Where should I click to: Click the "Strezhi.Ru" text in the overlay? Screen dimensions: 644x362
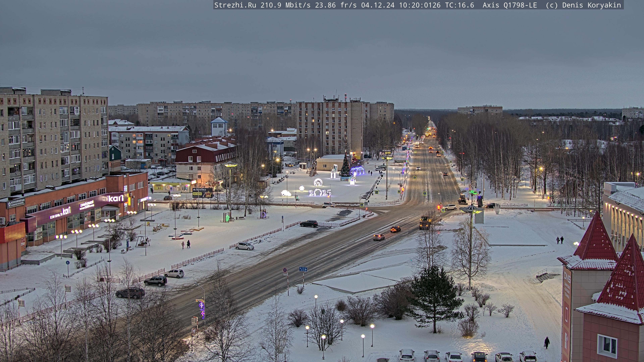pos(235,5)
